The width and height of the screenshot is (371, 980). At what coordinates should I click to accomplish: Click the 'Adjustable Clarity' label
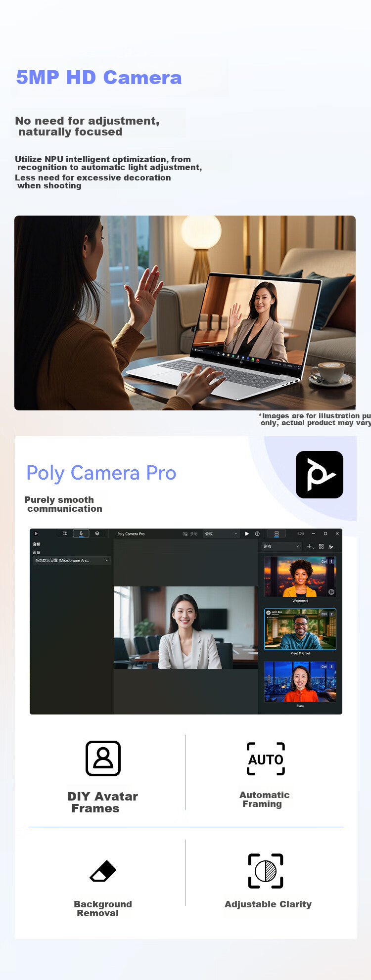click(268, 904)
